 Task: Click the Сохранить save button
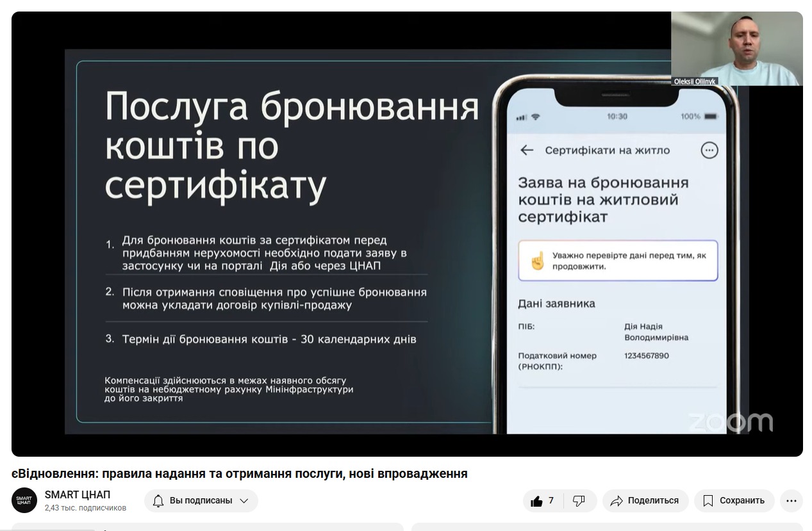point(734,501)
